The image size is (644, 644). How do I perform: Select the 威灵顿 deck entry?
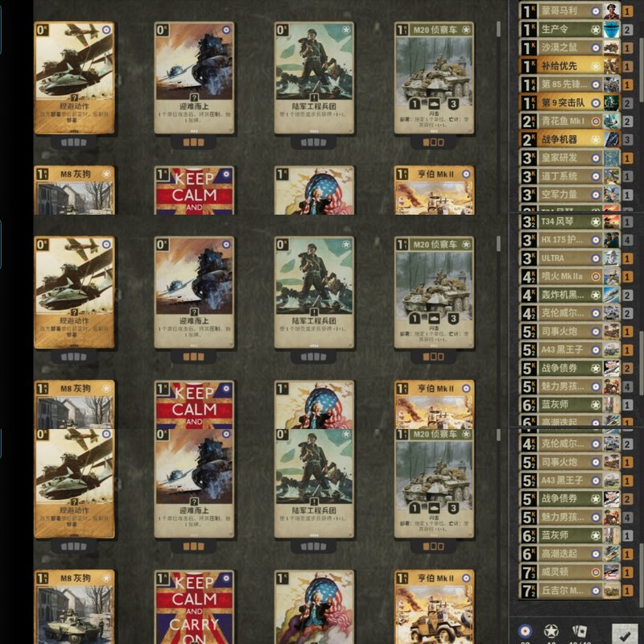pos(570,572)
